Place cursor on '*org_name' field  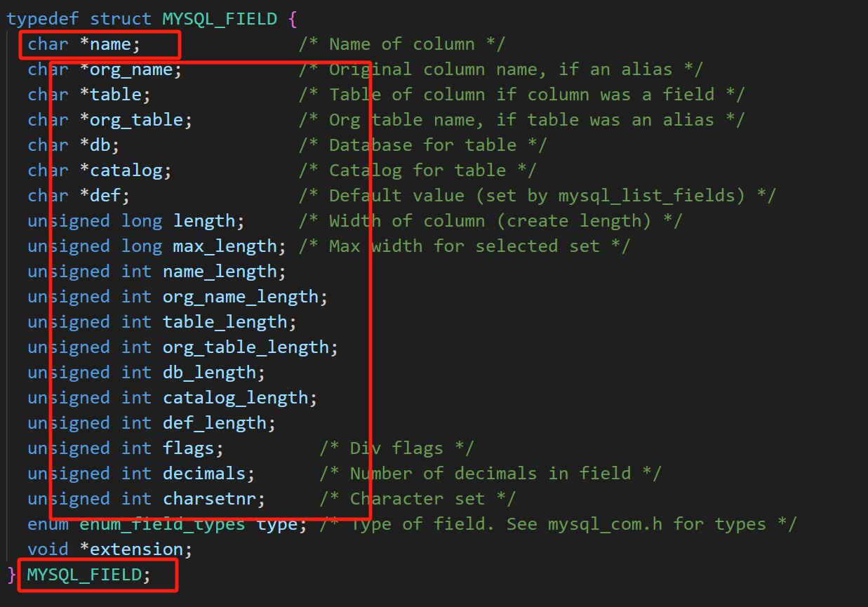[131, 69]
